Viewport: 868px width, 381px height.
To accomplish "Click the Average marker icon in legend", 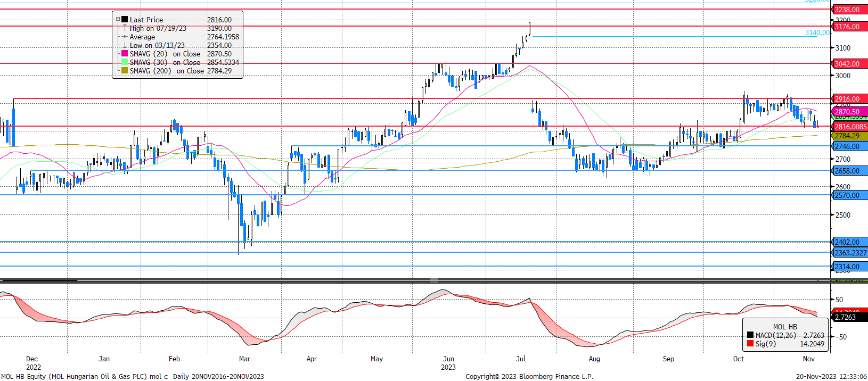I will pos(125,37).
